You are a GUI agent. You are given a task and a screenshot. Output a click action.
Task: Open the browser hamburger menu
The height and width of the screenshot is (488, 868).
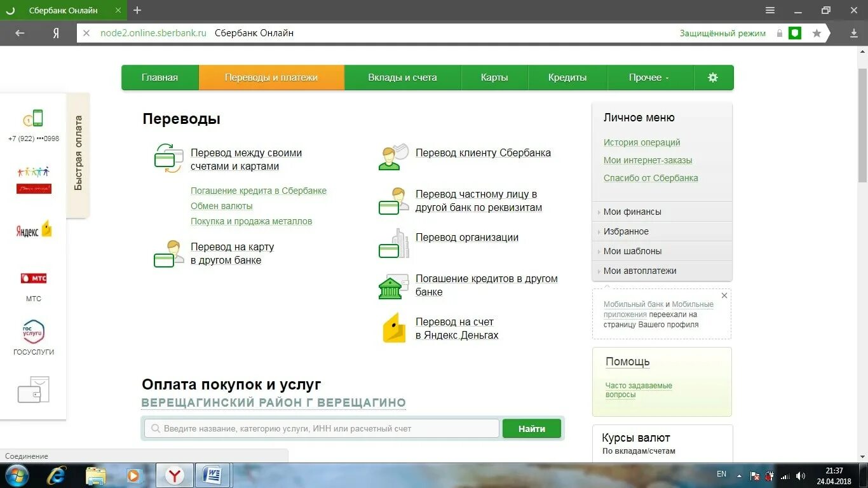tap(770, 10)
